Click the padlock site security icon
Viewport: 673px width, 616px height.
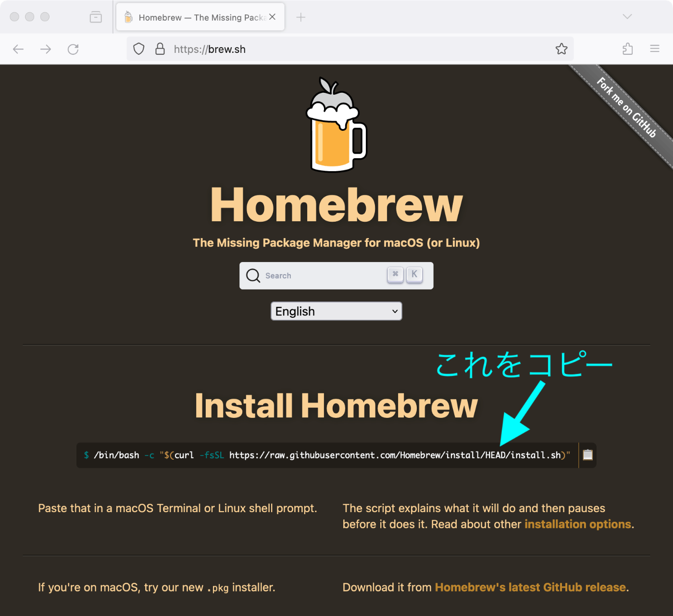pos(160,49)
